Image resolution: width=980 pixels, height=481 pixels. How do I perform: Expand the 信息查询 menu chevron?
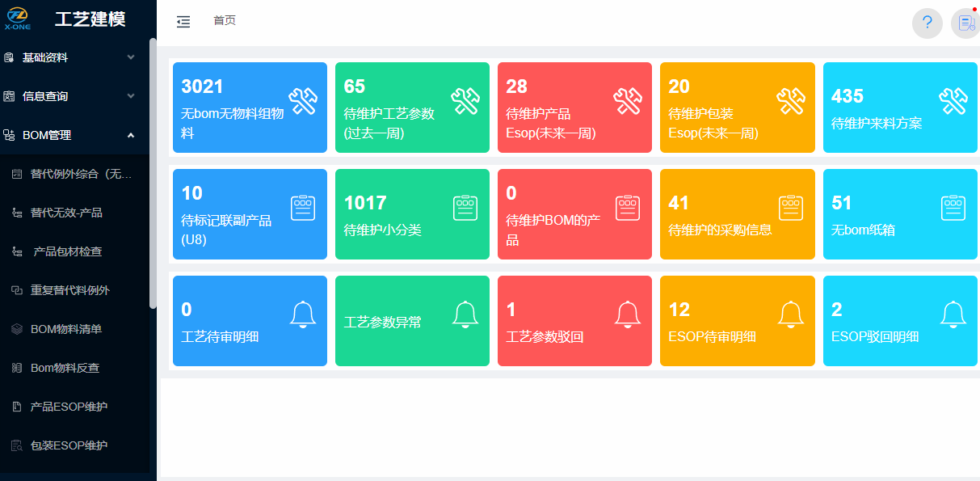[x=131, y=96]
